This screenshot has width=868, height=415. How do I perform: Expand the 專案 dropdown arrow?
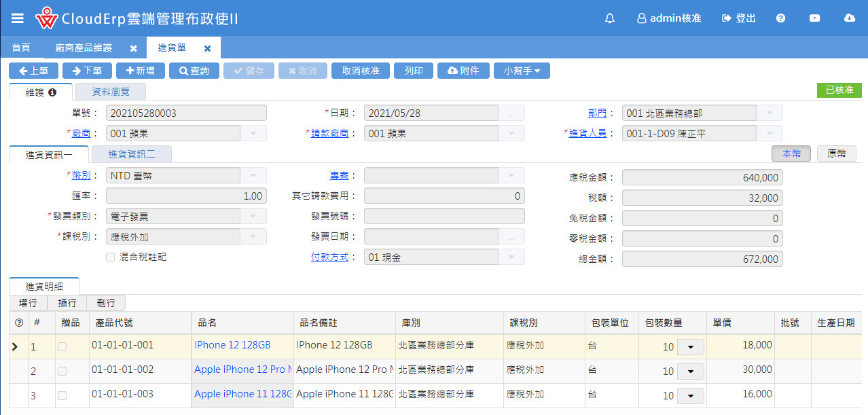[x=511, y=175]
